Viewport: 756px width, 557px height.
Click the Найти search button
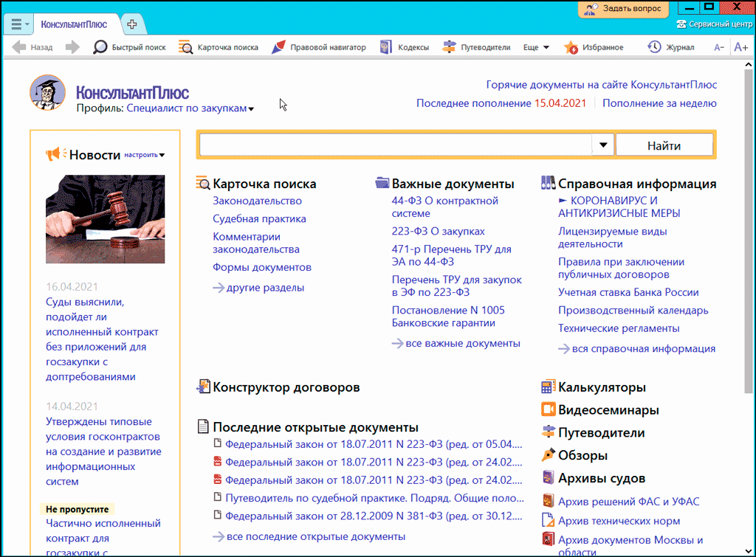(664, 145)
